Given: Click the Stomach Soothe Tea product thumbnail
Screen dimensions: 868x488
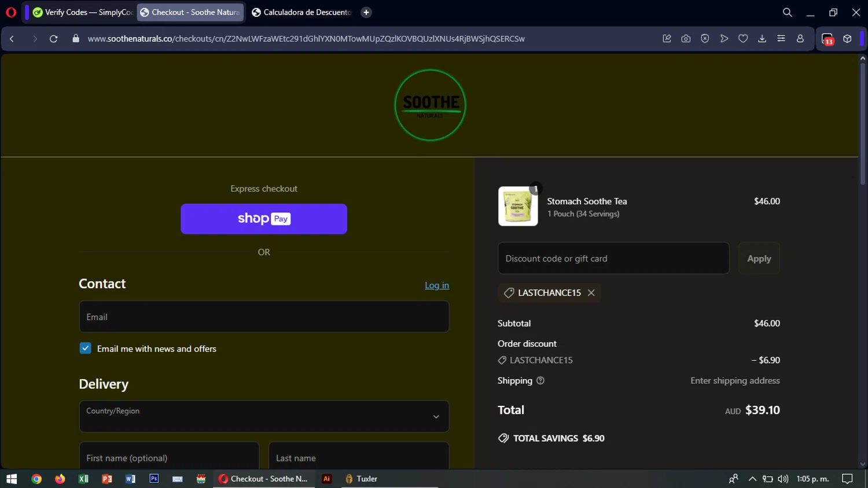Looking at the screenshot, I should coord(518,206).
